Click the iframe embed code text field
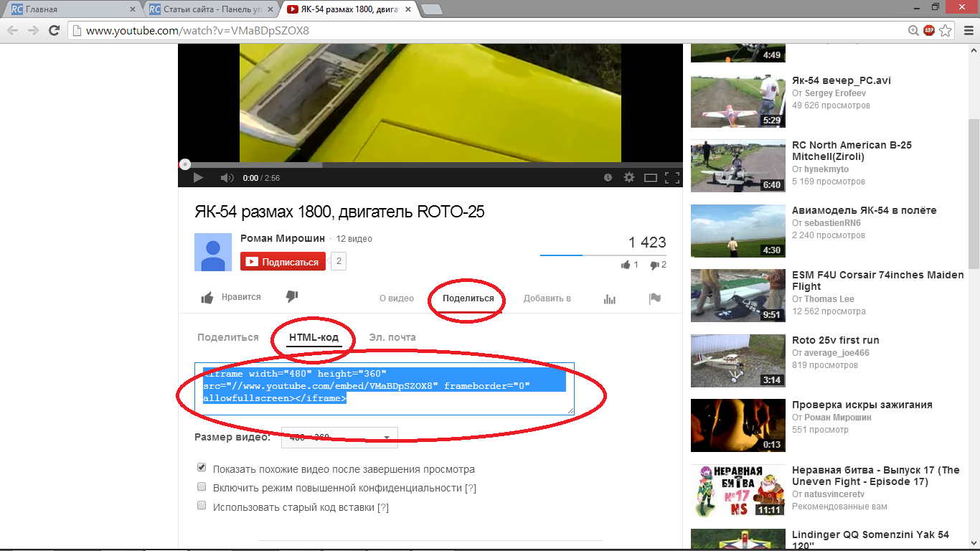 coord(385,388)
